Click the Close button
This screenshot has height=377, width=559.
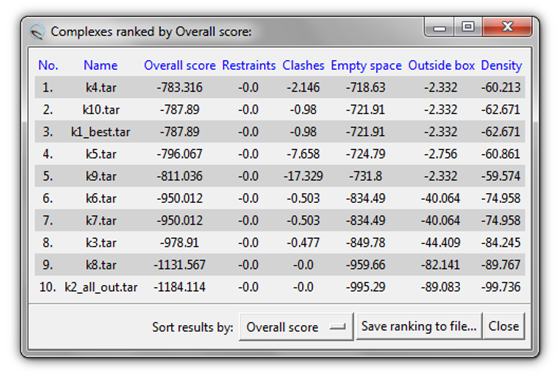503,326
